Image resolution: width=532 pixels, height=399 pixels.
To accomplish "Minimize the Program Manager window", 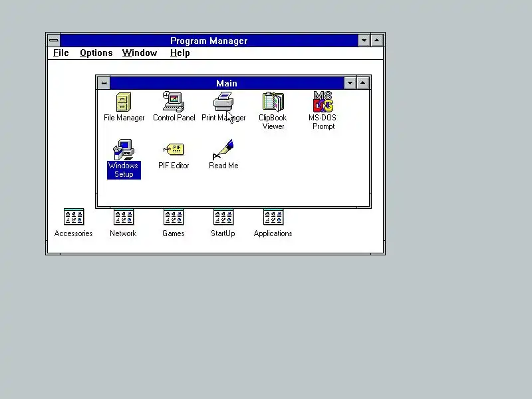I will (364, 41).
